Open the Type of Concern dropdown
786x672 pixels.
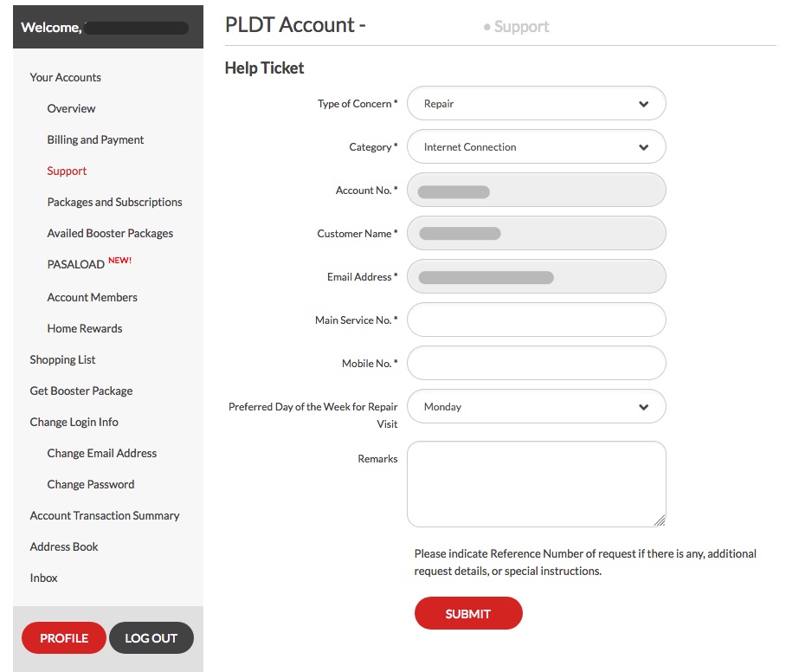536,103
